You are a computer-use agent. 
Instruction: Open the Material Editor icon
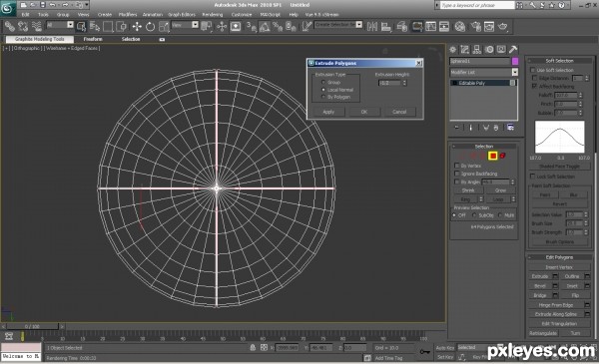[460, 26]
